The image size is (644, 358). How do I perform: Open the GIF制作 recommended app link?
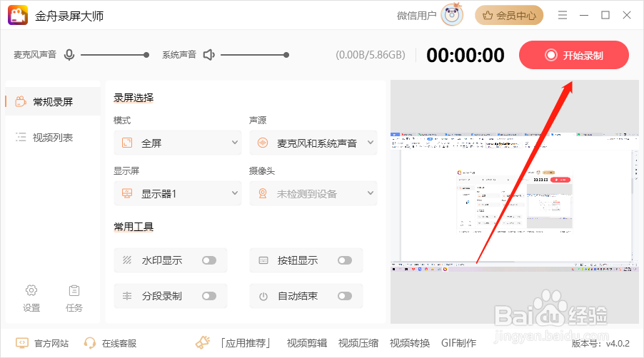point(459,343)
